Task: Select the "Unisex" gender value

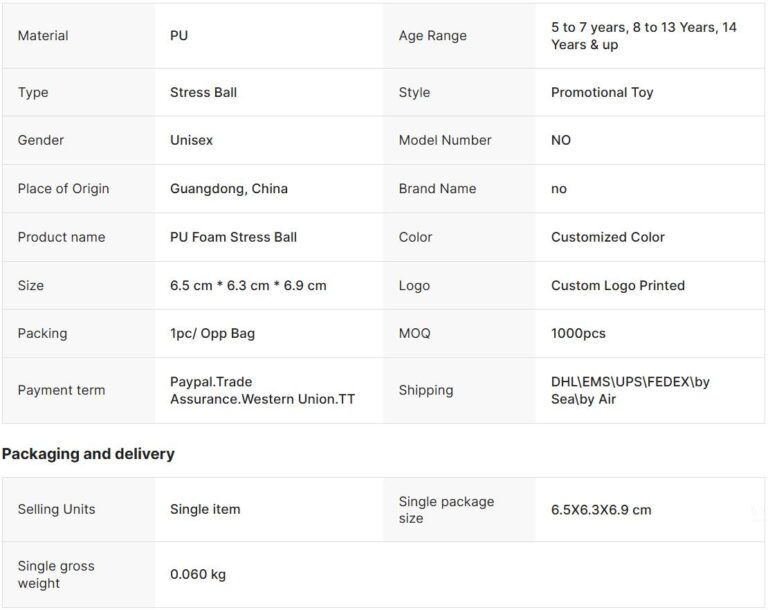Action: [x=191, y=140]
